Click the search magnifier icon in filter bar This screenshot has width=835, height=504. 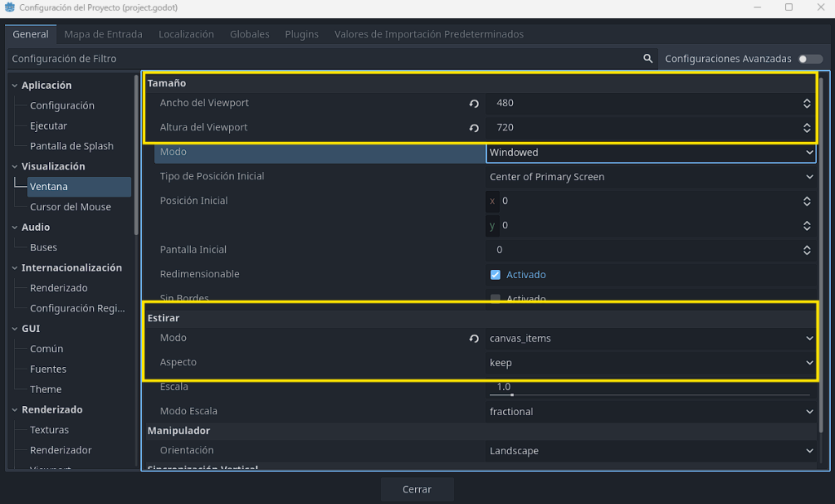click(648, 59)
